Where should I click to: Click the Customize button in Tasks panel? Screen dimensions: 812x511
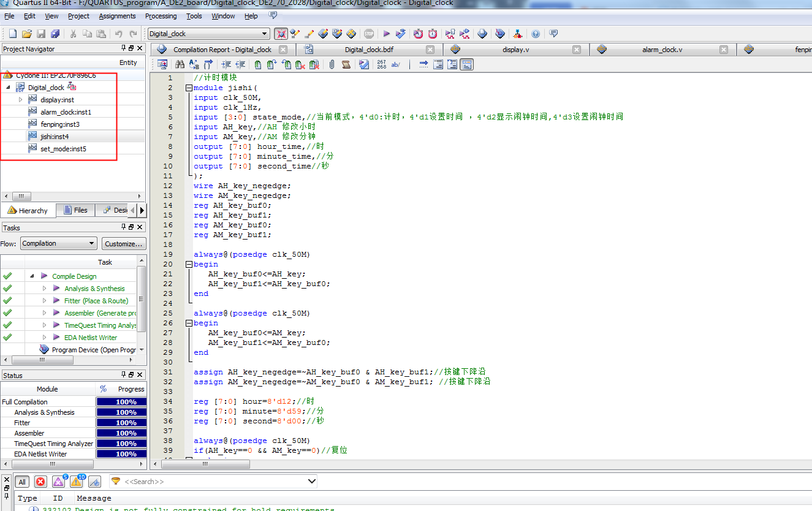pyautogui.click(x=124, y=243)
